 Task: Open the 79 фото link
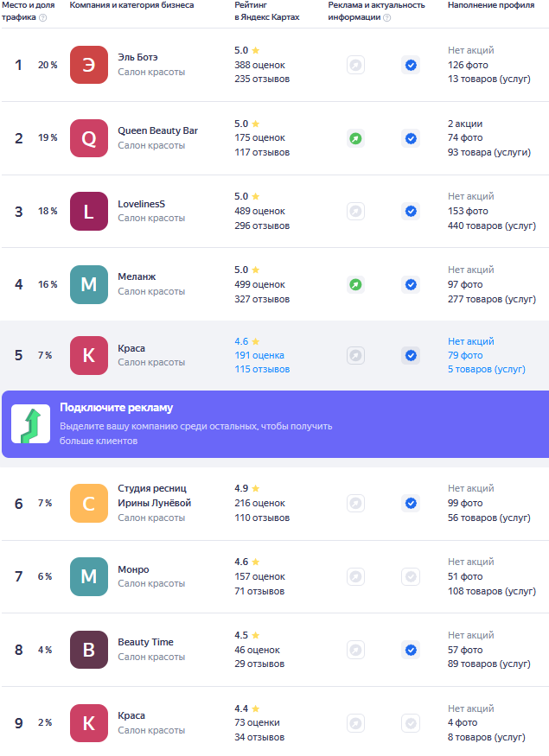point(465,355)
